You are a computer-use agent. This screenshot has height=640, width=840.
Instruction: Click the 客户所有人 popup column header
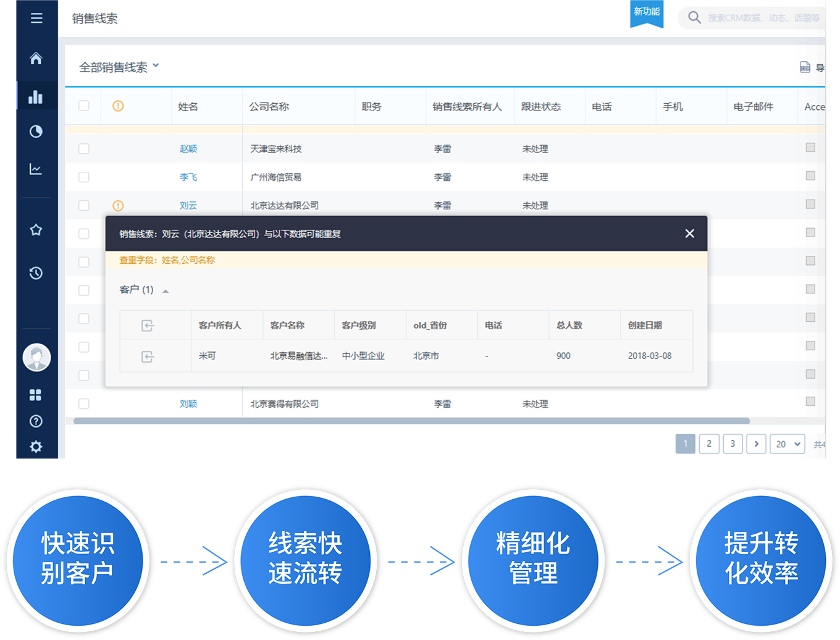pyautogui.click(x=220, y=325)
